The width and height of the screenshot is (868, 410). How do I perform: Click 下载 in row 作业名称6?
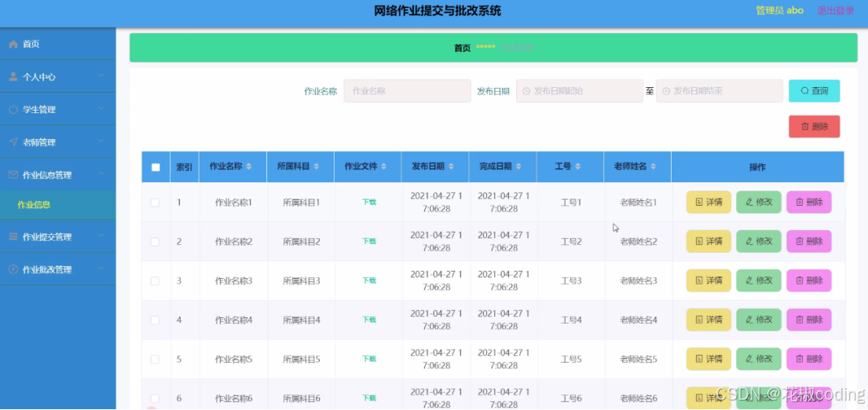coord(369,398)
